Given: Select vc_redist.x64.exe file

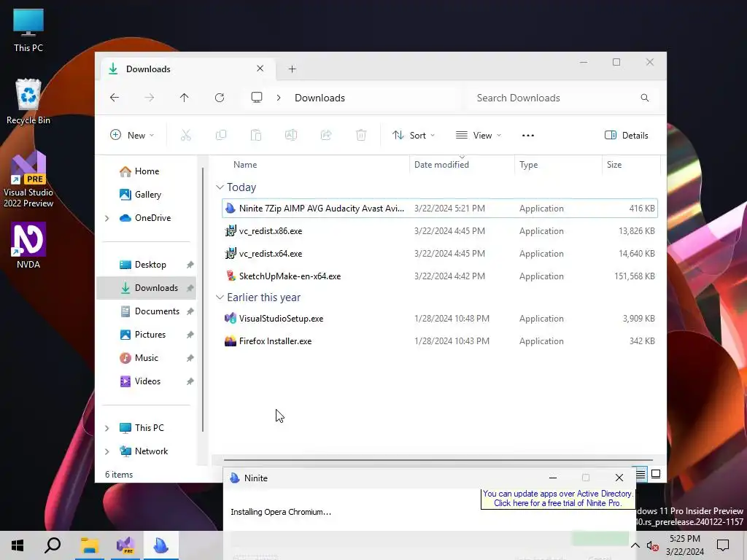Looking at the screenshot, I should tap(439, 253).
